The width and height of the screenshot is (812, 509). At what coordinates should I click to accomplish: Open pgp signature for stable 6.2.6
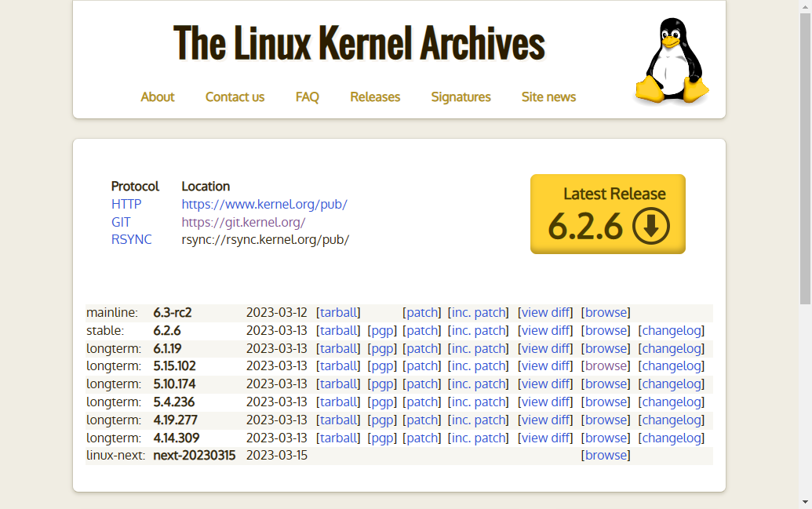(382, 331)
